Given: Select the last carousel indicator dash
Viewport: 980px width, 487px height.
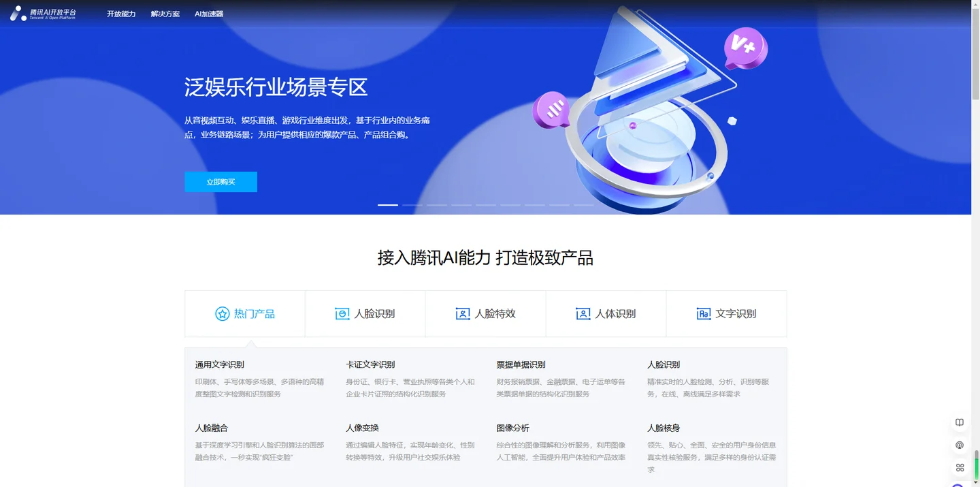Looking at the screenshot, I should (584, 204).
